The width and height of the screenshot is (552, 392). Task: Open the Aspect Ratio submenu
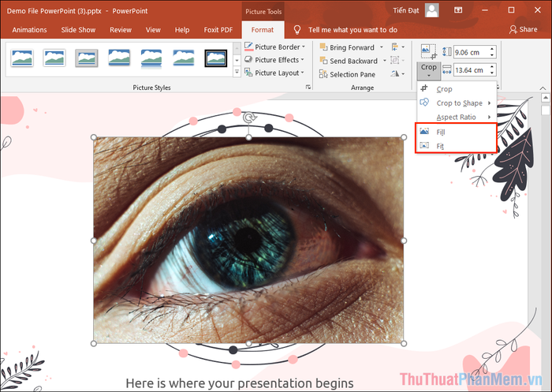pyautogui.click(x=457, y=118)
